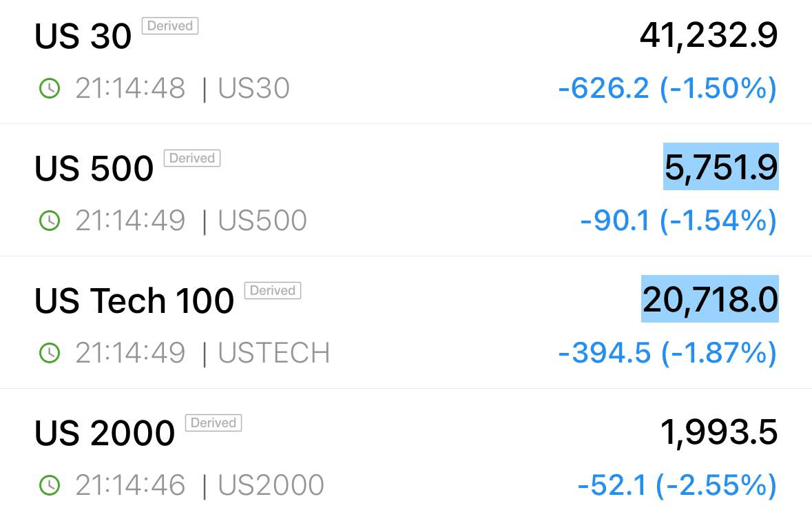Click the US2000 ticker symbol
The width and height of the screenshot is (812, 519).
(271, 485)
